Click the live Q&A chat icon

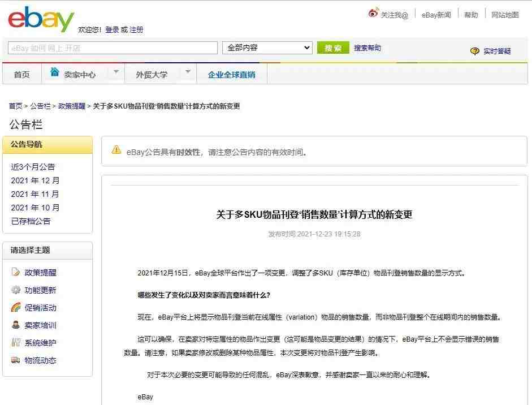(x=475, y=51)
